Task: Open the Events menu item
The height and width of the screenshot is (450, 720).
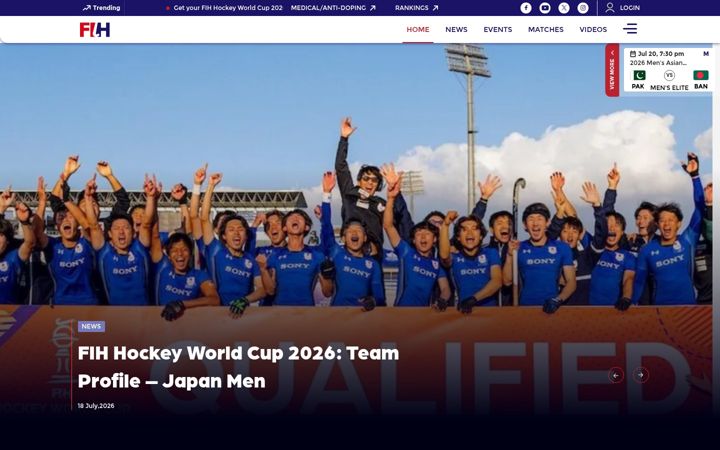Action: tap(498, 29)
